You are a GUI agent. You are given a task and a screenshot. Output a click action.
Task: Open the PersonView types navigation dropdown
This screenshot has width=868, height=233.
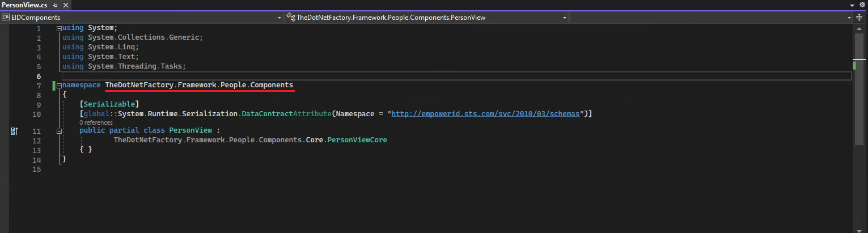(x=564, y=18)
